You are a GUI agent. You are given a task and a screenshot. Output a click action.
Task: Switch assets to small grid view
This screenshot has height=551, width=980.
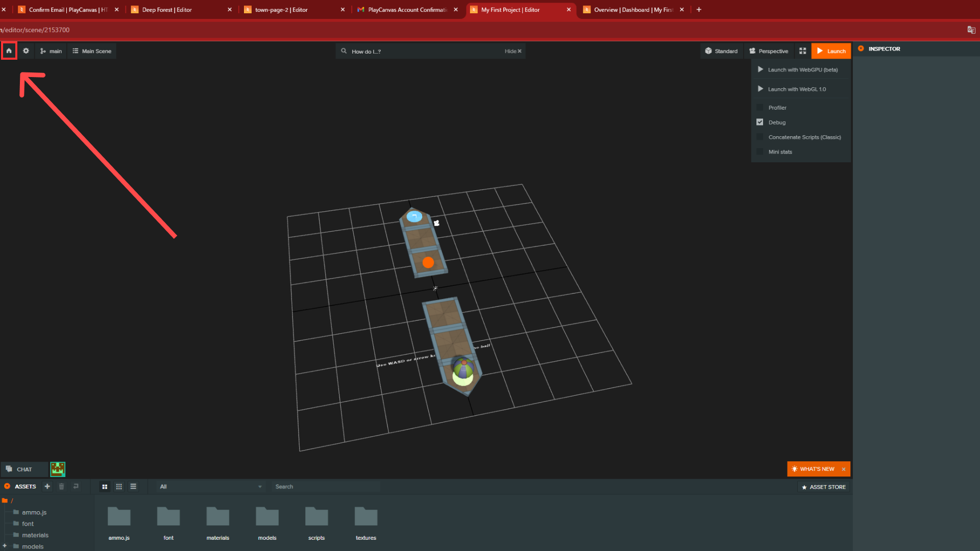[x=119, y=487]
